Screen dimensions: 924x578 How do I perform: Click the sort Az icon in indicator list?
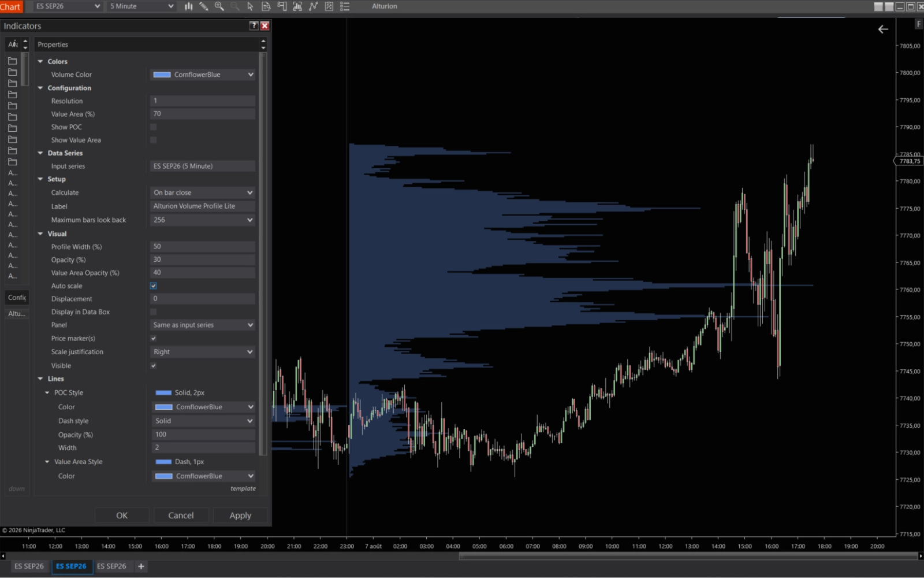point(13,45)
